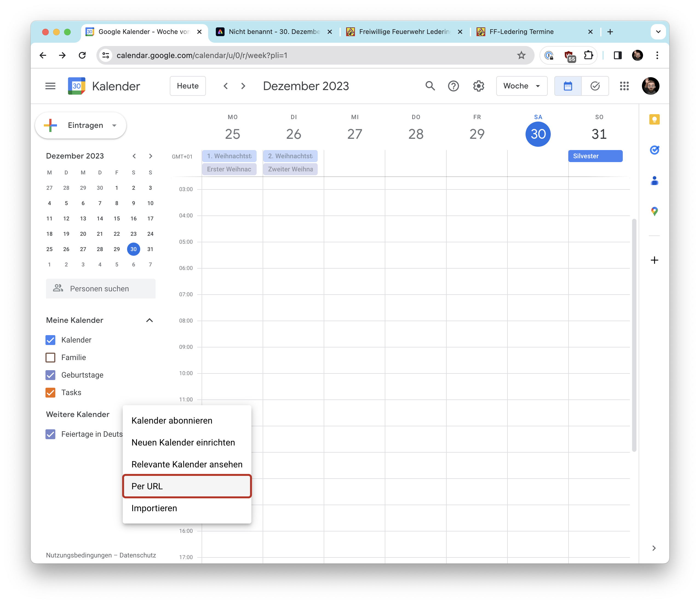Image resolution: width=700 pixels, height=604 pixels.
Task: Disable the Tasks calendar checkbox
Action: tap(50, 393)
